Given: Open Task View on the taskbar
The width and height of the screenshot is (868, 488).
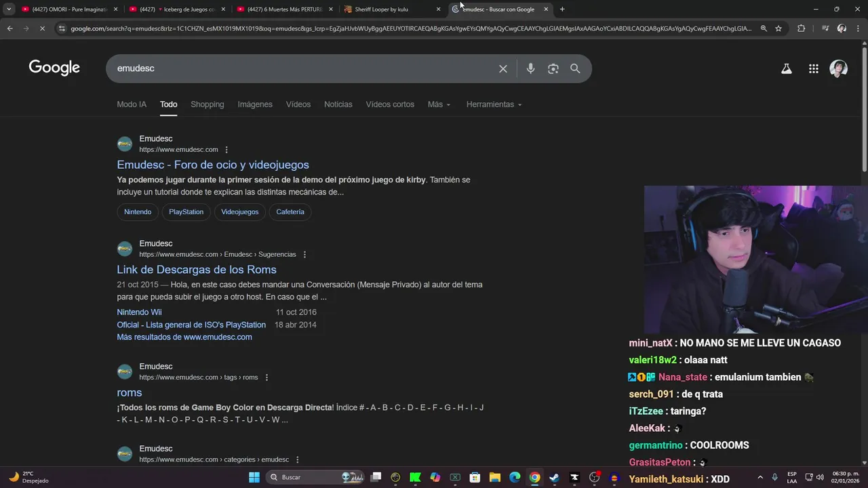Looking at the screenshot, I should tap(376, 477).
